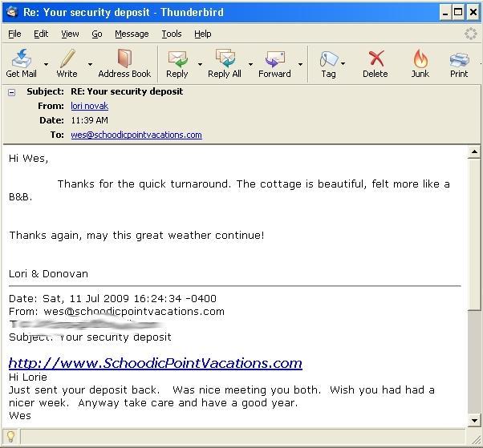Image resolution: width=483 pixels, height=448 pixels.
Task: Open the View menu
Action: (70, 34)
